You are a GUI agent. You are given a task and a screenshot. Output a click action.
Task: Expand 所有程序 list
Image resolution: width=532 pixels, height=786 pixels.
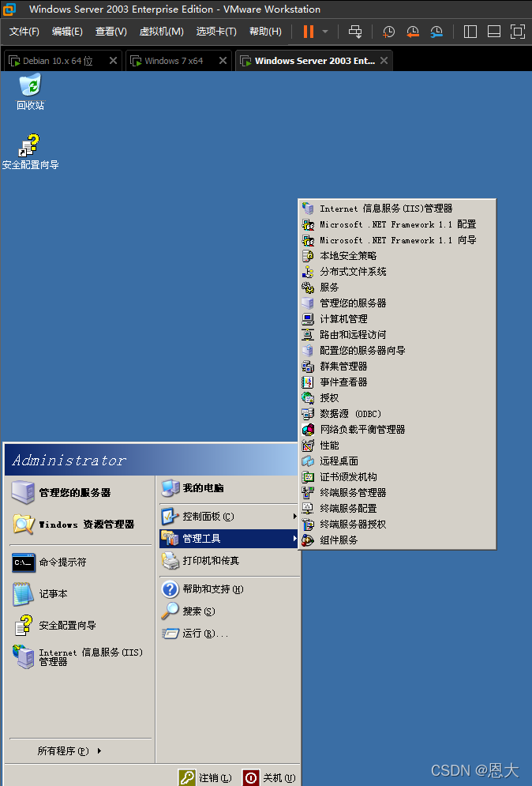pos(69,751)
